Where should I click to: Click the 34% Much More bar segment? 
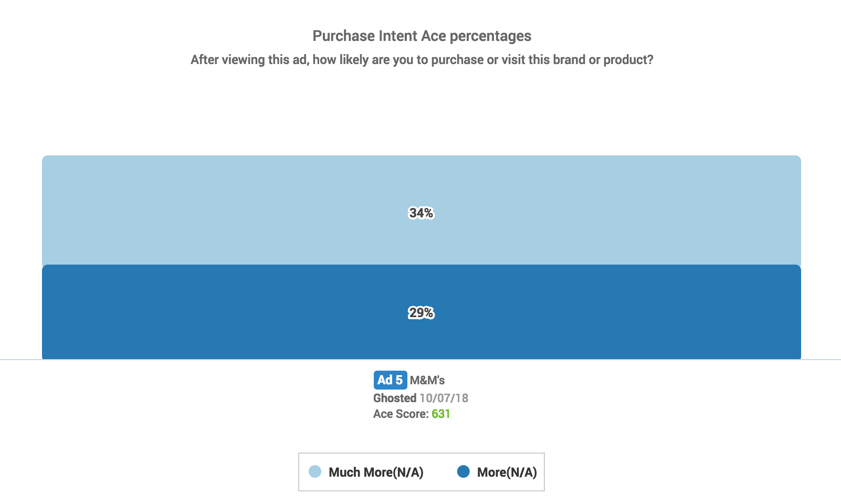coord(422,210)
